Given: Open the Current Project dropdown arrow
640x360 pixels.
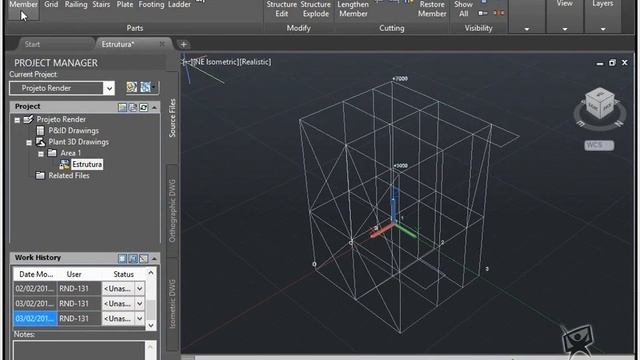Looking at the screenshot, I should pyautogui.click(x=109, y=88).
